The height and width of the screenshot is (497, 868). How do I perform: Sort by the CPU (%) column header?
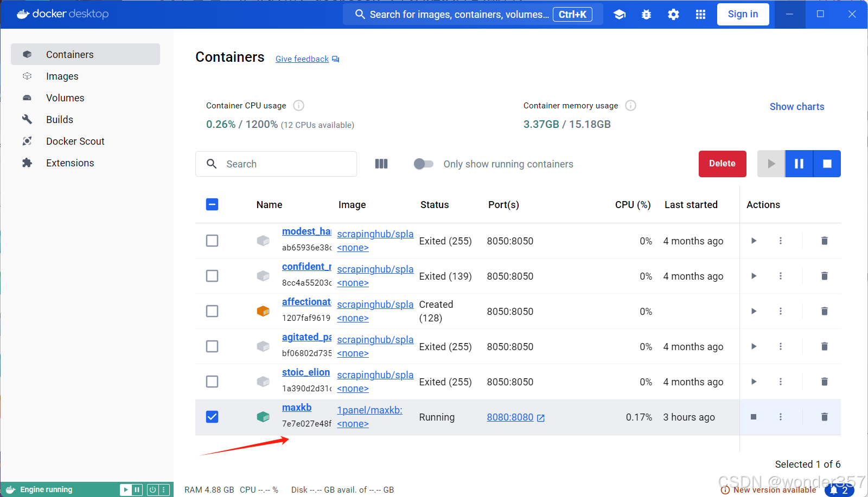tap(633, 205)
